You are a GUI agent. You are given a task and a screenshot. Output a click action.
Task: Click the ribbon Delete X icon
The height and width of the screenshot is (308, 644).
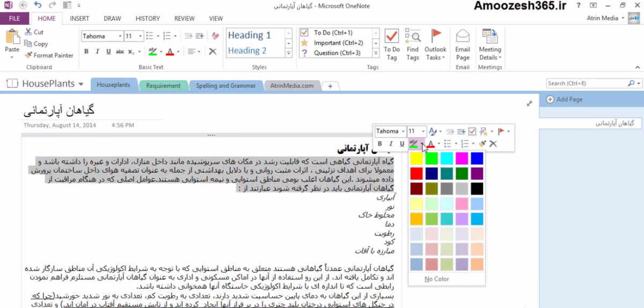tap(213, 52)
